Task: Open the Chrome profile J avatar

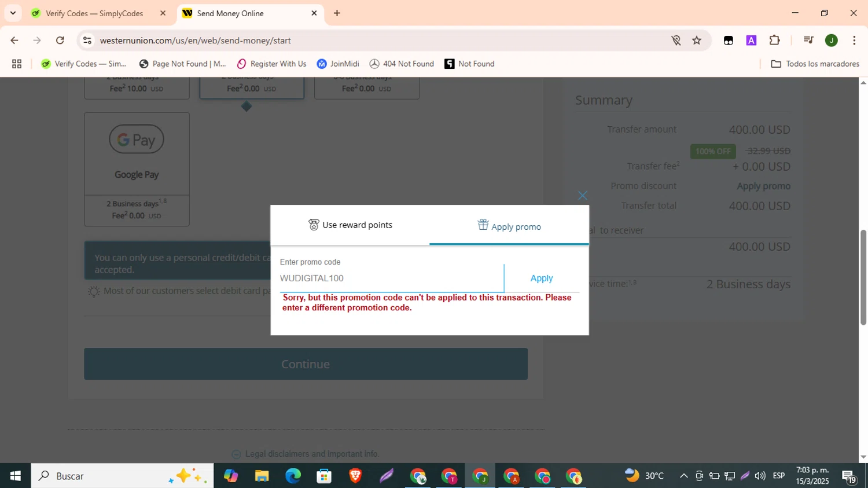Action: click(832, 40)
